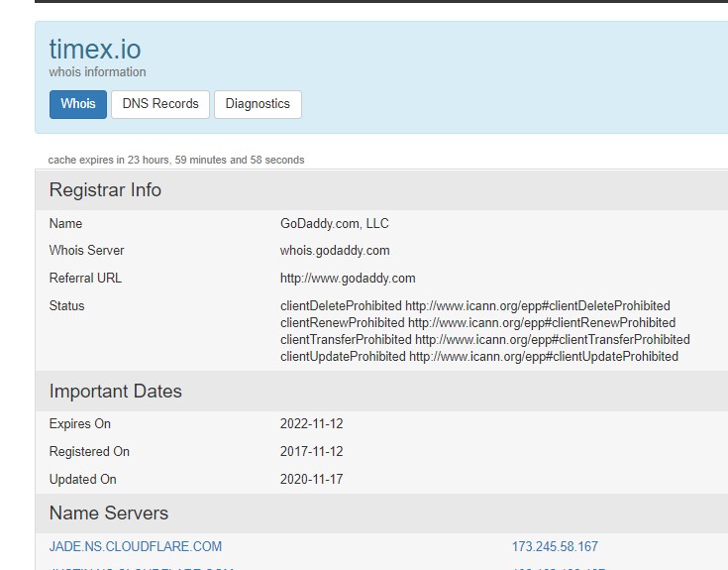Click the Name Servers section header
This screenshot has height=570, width=728.
tap(109, 513)
